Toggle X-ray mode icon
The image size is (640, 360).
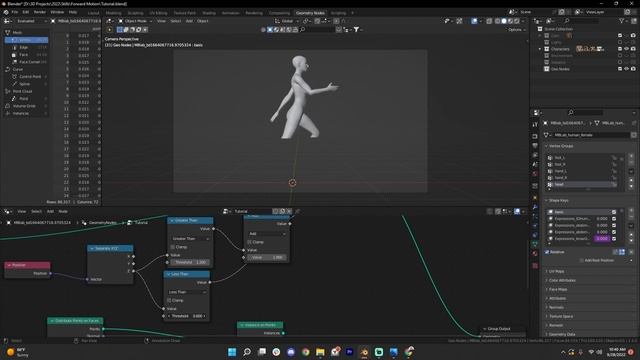pos(489,21)
